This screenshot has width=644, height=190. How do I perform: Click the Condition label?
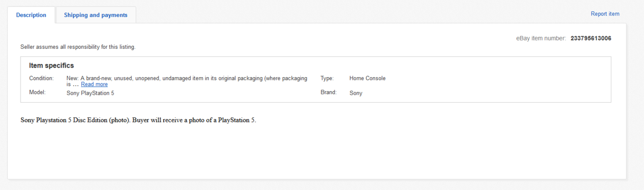coord(41,78)
